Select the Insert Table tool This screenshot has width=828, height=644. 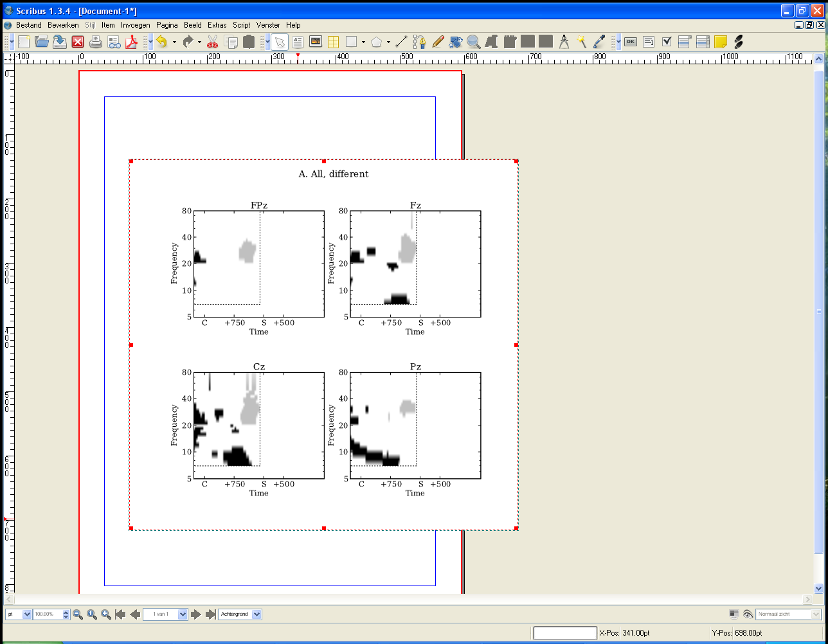(333, 42)
